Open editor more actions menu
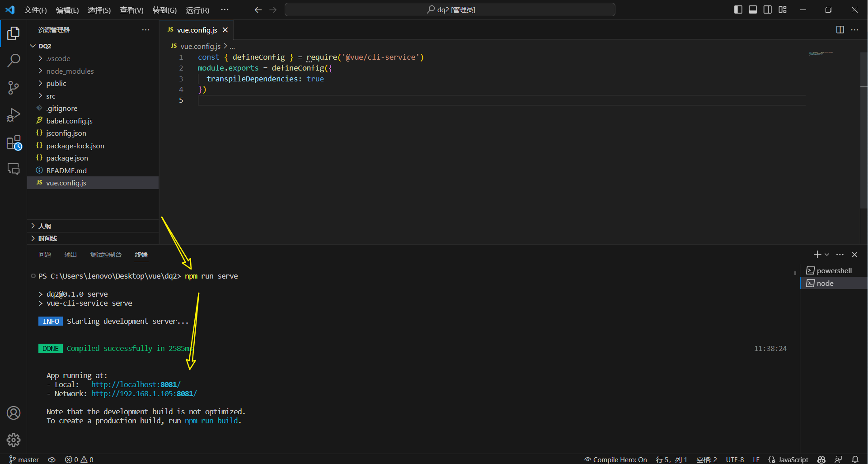Screen dimensions: 868x464 (854, 30)
